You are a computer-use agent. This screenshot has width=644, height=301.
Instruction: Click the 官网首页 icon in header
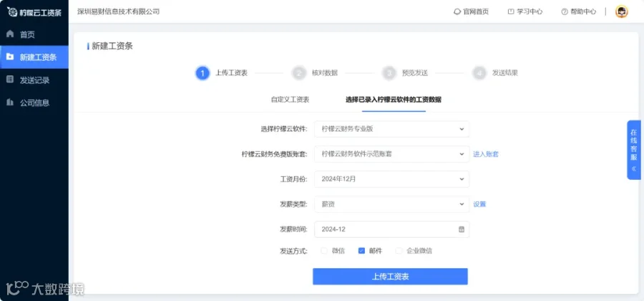457,11
